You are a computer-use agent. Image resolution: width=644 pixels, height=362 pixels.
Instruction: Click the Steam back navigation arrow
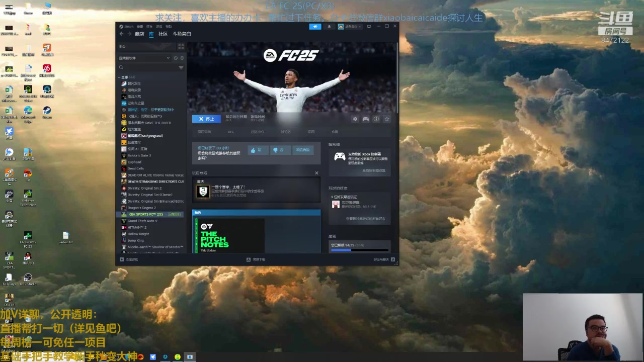[121, 34]
